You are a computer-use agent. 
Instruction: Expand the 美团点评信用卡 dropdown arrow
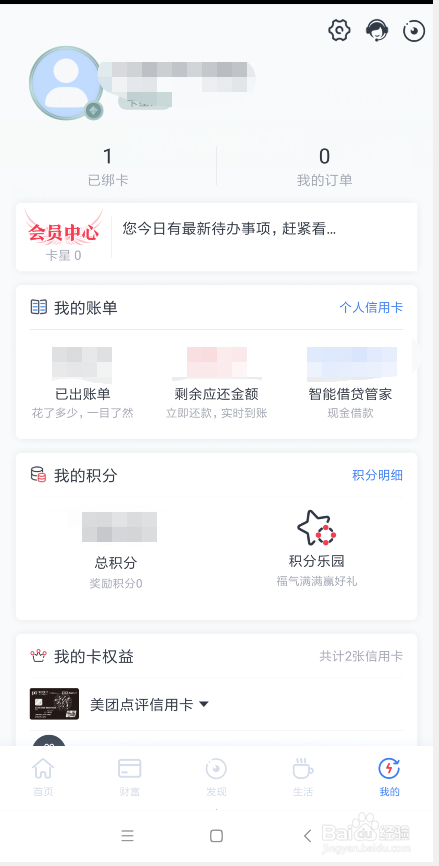[204, 704]
